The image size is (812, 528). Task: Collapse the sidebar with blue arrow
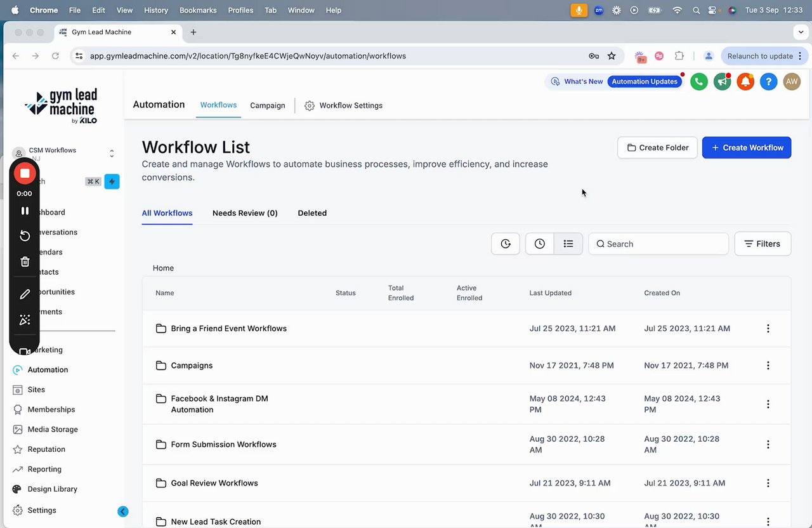point(123,511)
